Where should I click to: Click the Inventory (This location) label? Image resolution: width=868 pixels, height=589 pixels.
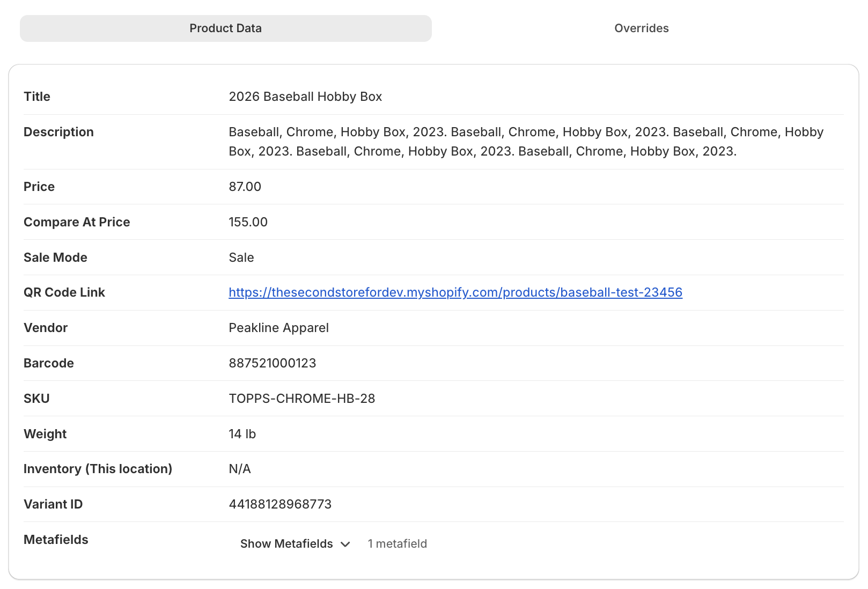pyautogui.click(x=98, y=469)
